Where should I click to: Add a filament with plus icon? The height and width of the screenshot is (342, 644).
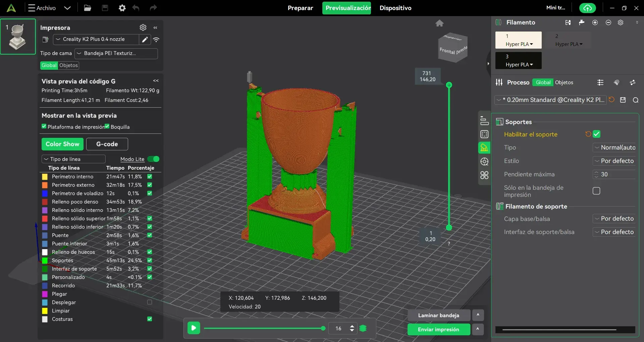[595, 22]
